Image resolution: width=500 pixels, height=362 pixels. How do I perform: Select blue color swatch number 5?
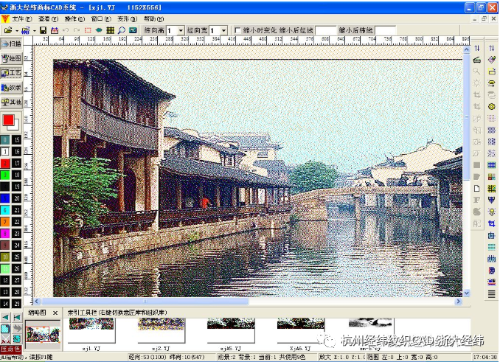[5, 198]
